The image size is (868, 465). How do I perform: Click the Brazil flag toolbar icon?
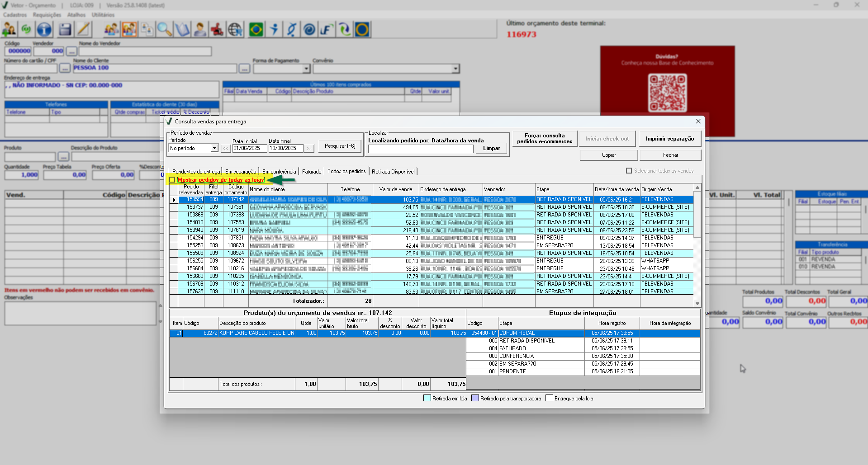[x=256, y=30]
